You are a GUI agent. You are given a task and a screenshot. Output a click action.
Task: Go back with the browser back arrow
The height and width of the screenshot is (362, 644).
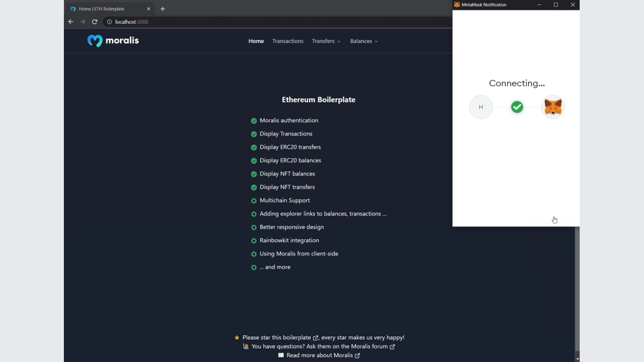[x=71, y=22]
